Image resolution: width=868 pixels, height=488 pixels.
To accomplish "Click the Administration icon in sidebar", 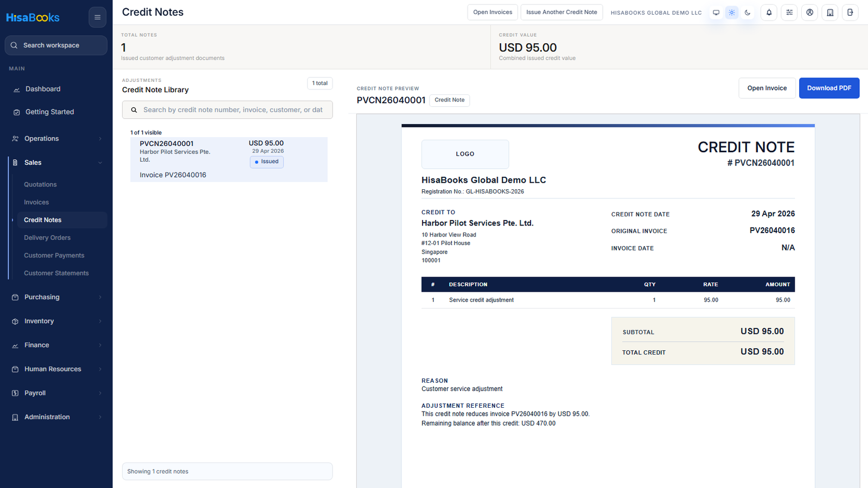I will [x=15, y=418].
